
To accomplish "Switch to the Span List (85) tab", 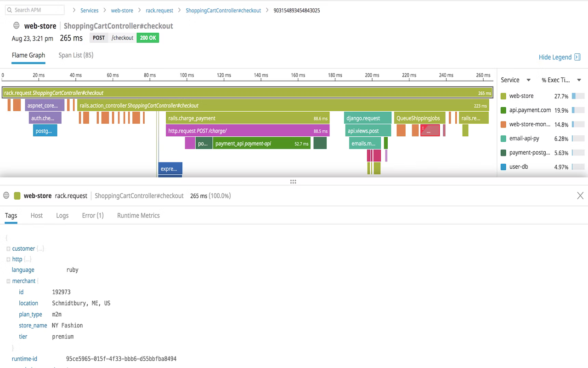I will tap(76, 55).
